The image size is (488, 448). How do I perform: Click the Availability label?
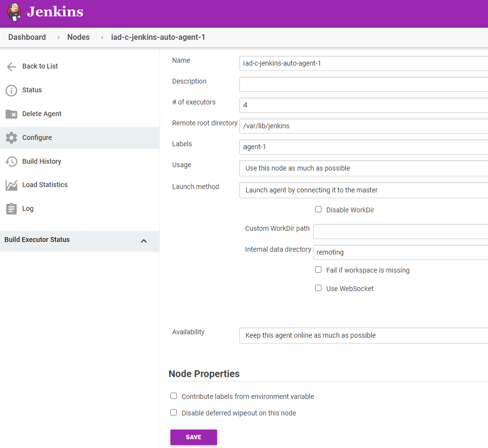point(188,332)
